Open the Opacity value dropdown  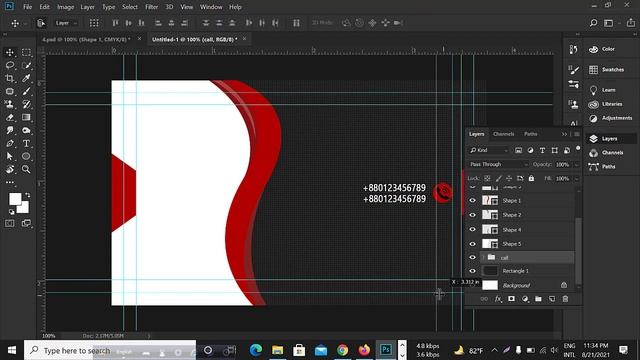(577, 164)
